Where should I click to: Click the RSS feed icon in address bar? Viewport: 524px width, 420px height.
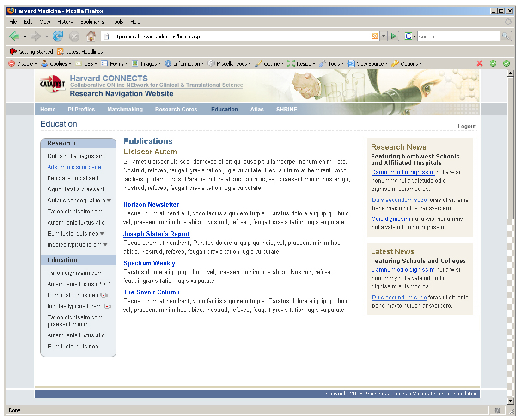pos(375,36)
